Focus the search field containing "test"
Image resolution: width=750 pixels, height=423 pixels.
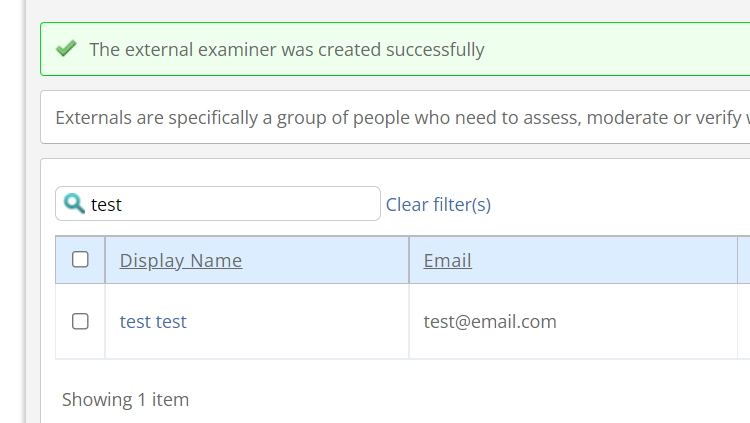point(218,204)
